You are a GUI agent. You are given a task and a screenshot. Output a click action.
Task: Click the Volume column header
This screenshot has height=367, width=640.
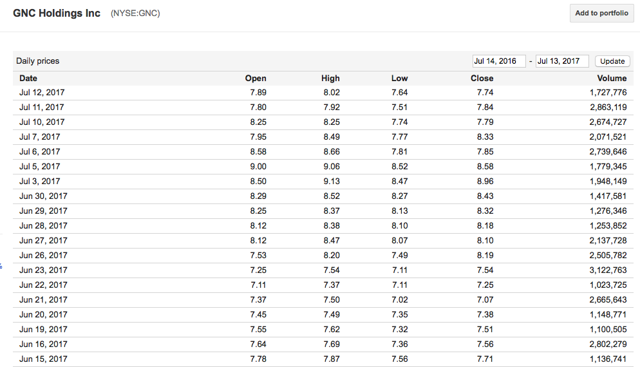coord(611,78)
